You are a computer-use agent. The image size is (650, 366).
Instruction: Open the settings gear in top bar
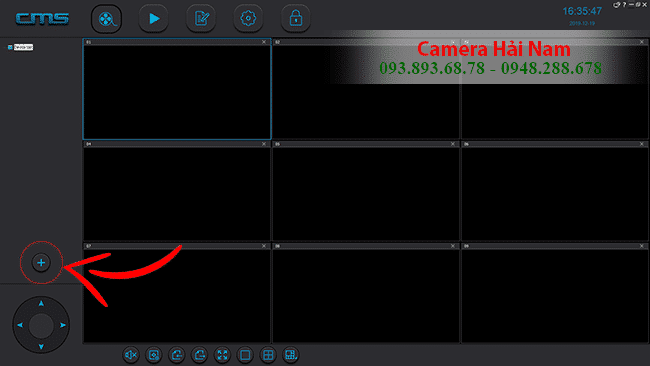click(x=248, y=18)
